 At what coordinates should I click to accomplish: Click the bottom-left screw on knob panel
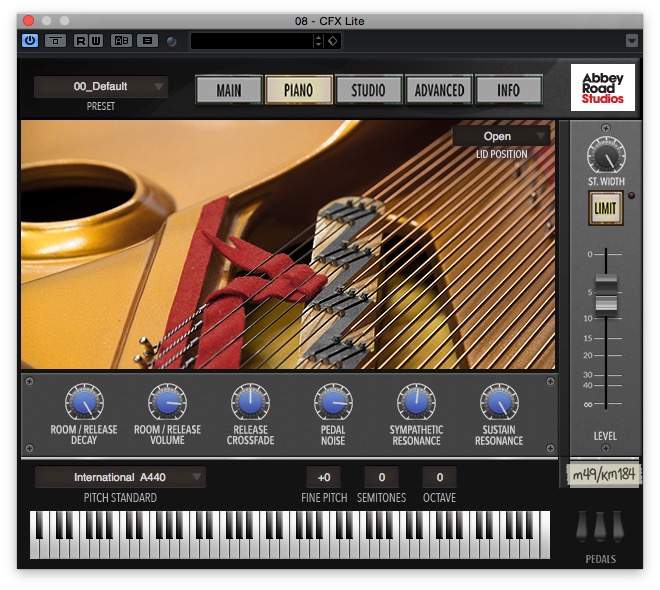click(x=29, y=448)
